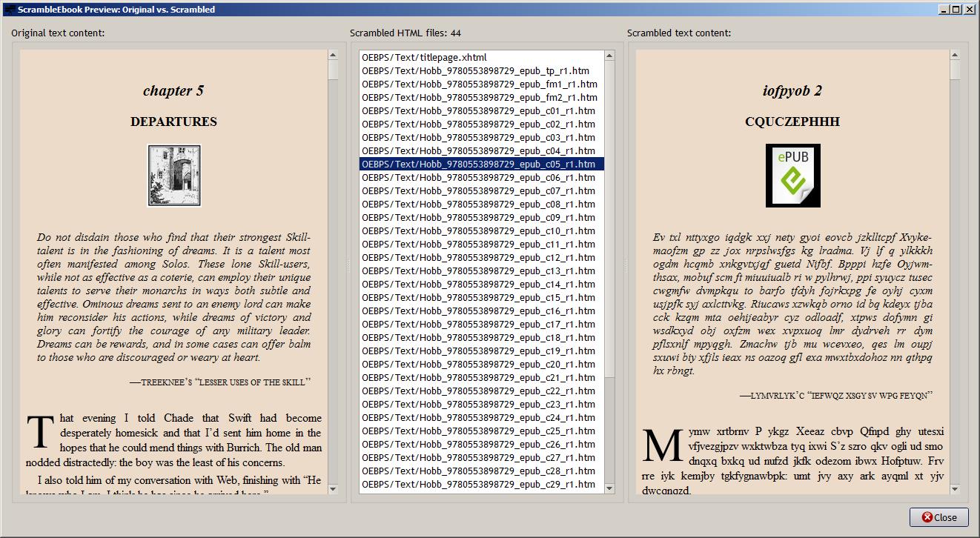Select the epub_c27_r1.htm file entry
Image resolution: width=980 pixels, height=538 pixels.
coord(482,457)
